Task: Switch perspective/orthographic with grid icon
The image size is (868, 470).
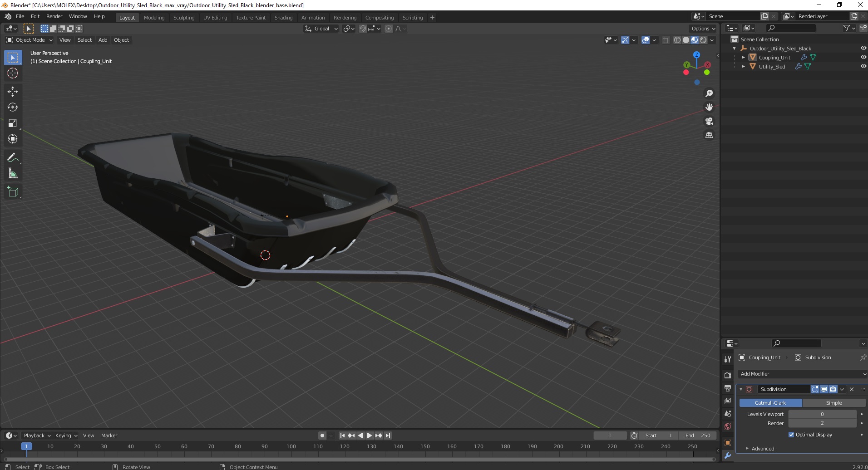Action: 709,135
